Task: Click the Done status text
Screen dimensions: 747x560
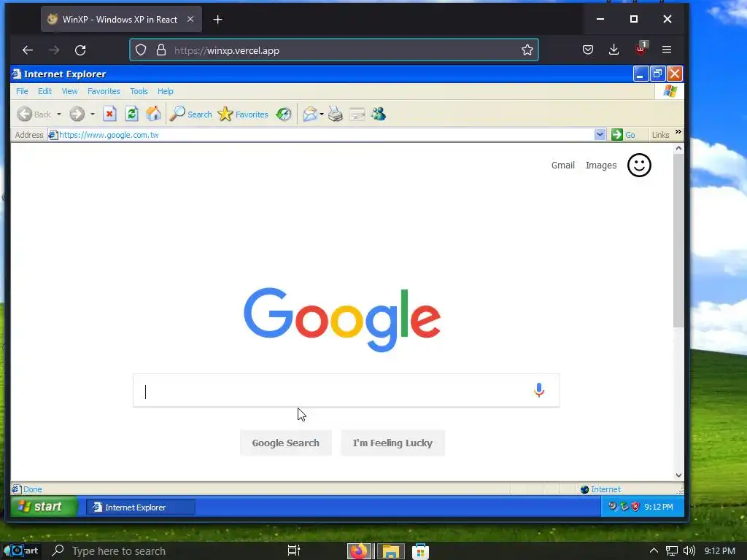Action: 32,489
